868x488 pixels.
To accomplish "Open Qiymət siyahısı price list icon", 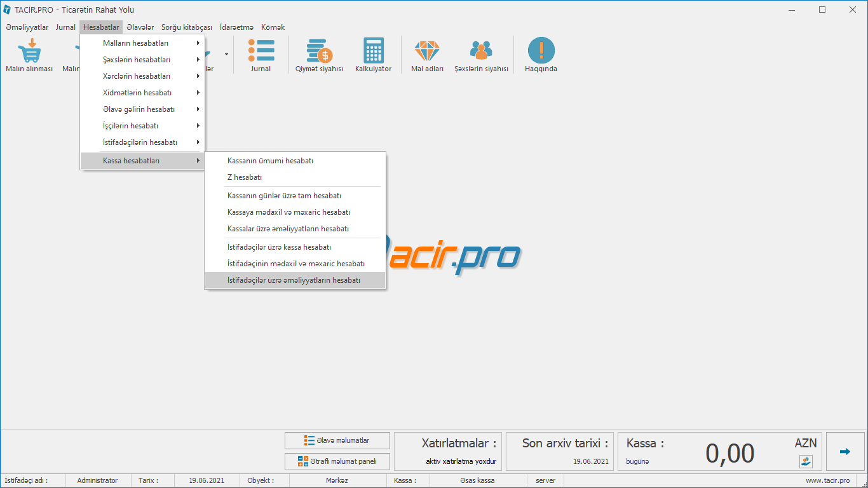I will (319, 51).
